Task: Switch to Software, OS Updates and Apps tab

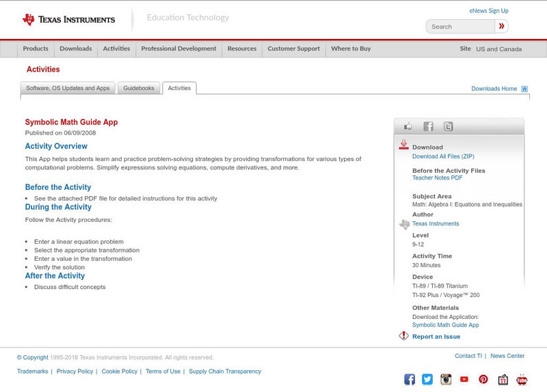Action: pos(68,88)
